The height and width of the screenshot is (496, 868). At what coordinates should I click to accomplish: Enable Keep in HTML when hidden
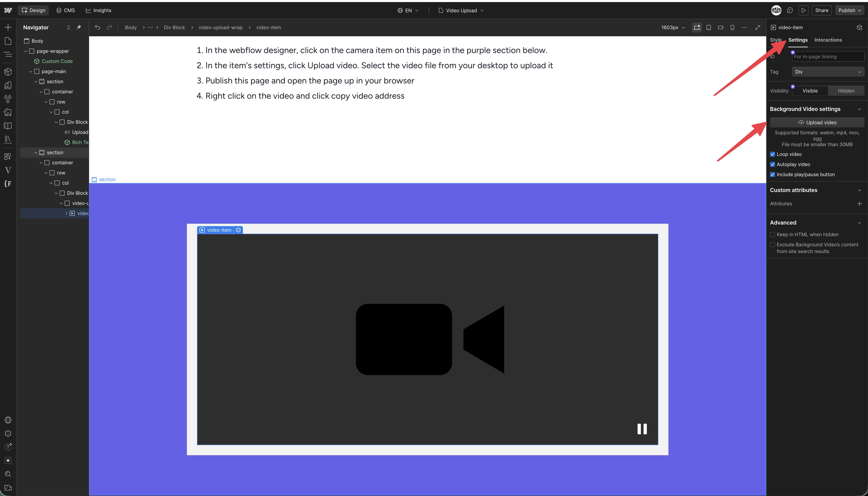point(773,234)
